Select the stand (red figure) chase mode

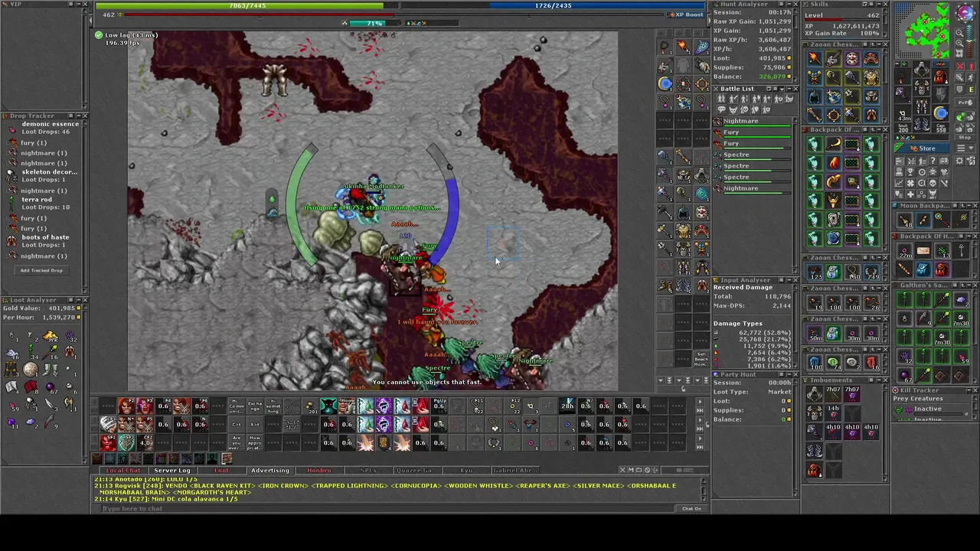click(x=971, y=67)
